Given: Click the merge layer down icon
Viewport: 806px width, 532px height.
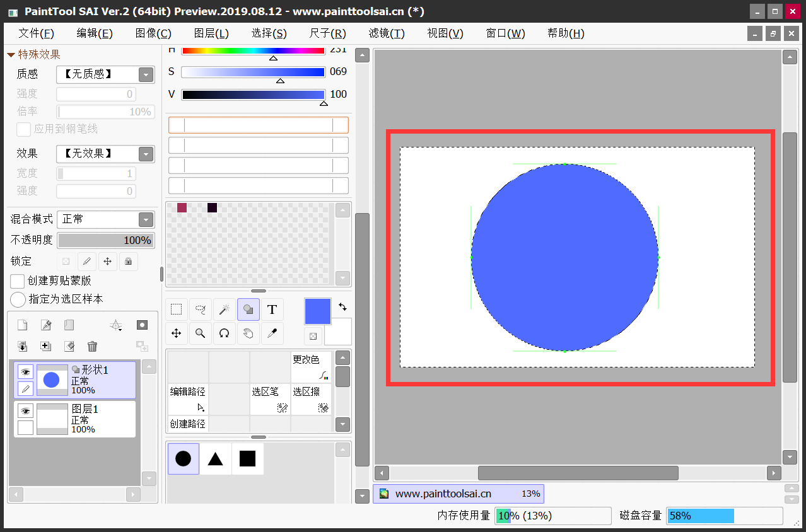Looking at the screenshot, I should coord(46,346).
